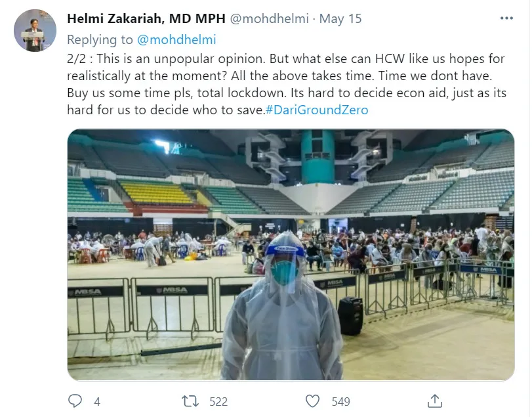Like the tweet with heart icon
532x417 pixels.
click(313, 401)
